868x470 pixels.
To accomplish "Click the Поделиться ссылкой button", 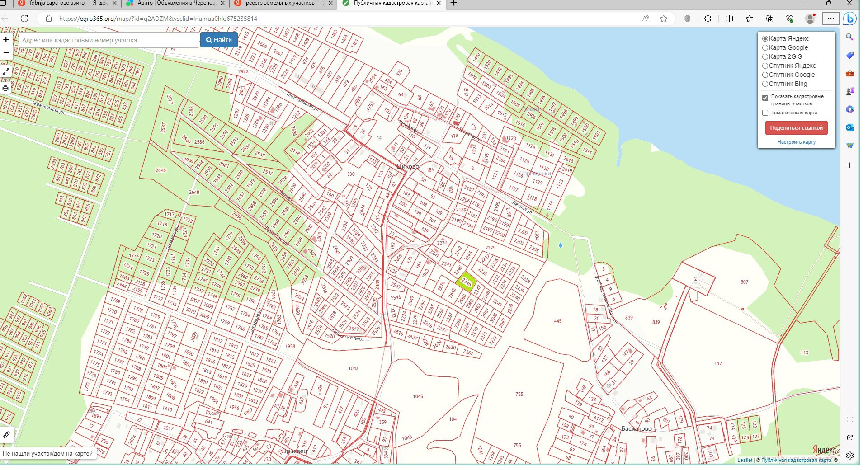I will tap(796, 128).
